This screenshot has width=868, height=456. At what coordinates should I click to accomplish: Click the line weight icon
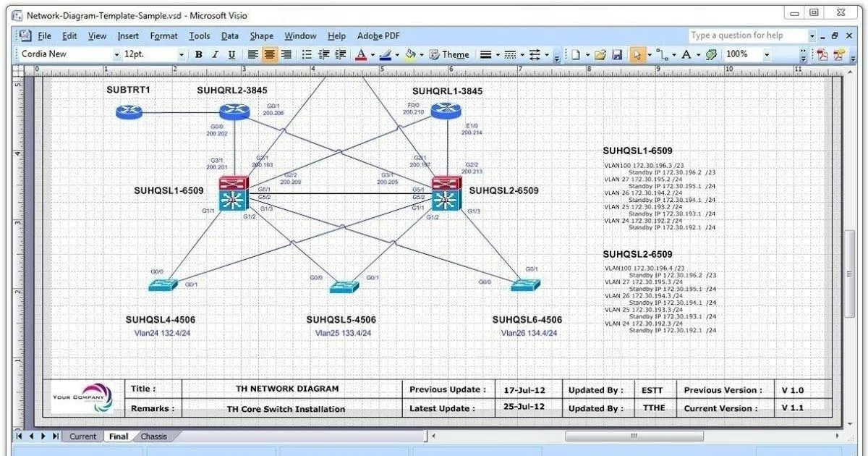(x=486, y=54)
